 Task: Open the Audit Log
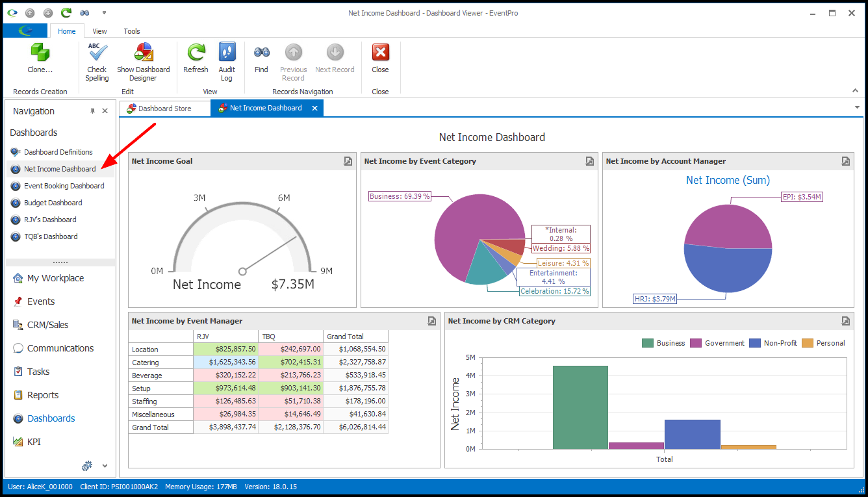pyautogui.click(x=227, y=62)
